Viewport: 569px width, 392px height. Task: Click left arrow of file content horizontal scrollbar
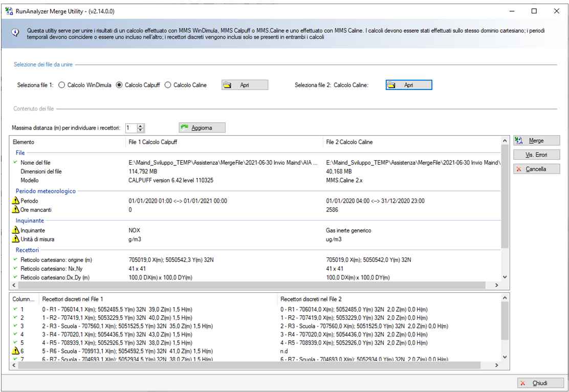coord(14,285)
